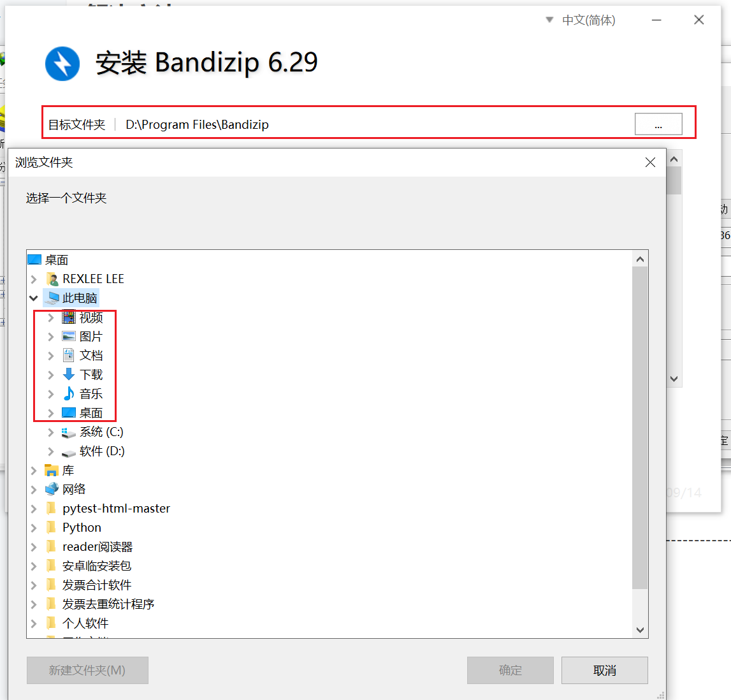Click the 发票合计软件 folder icon
Screen dimensions: 731x700
51,585
